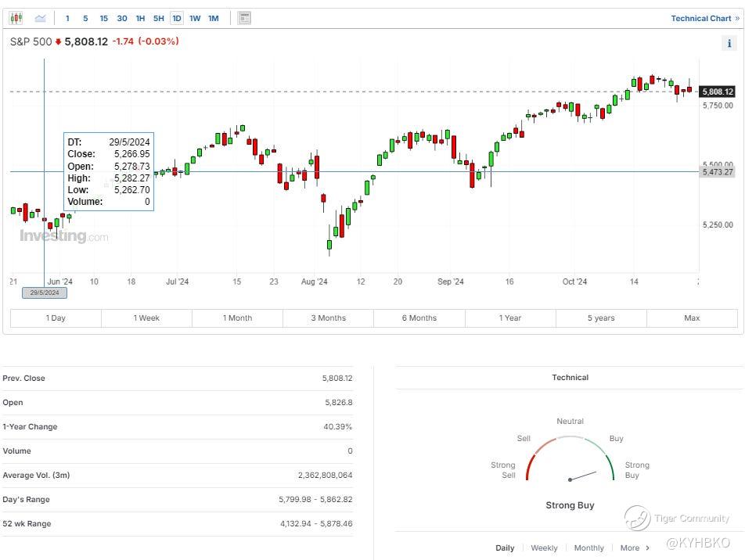Click the Open value 5,826.8
This screenshot has width=745, height=560.
coord(339,403)
